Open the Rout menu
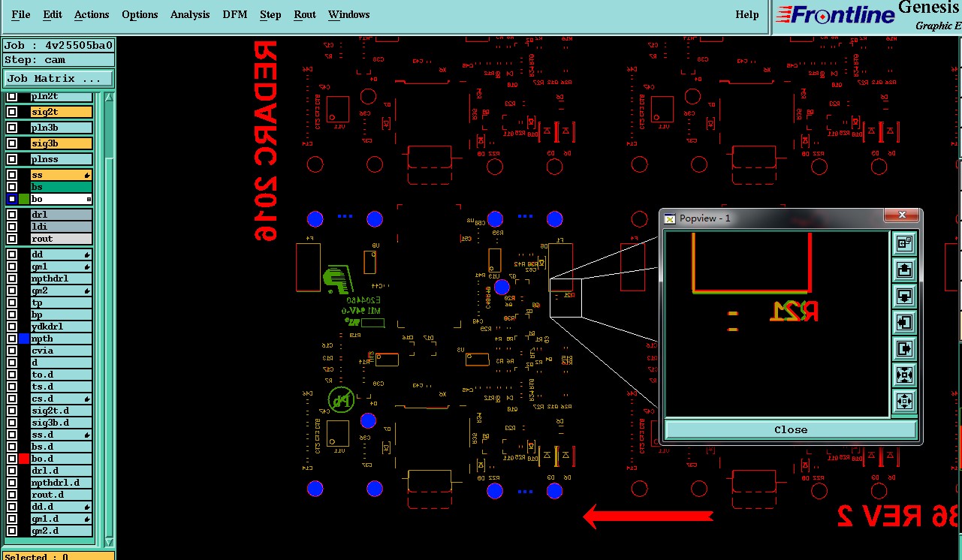The height and width of the screenshot is (560, 962). point(305,14)
